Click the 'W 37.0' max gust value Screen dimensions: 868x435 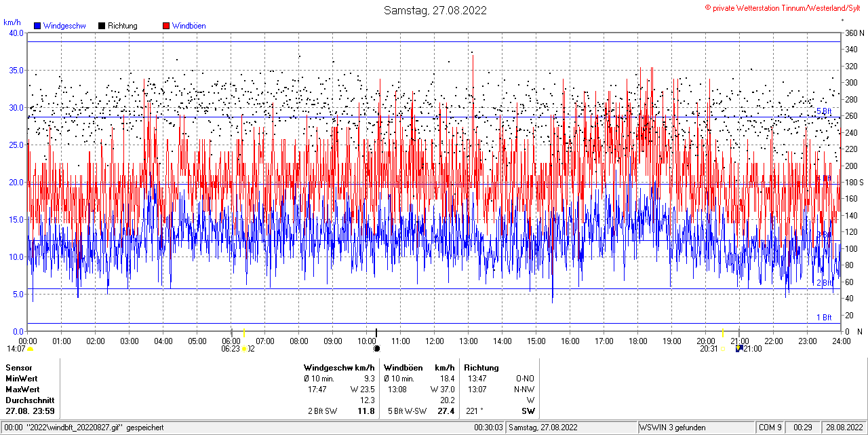click(442, 389)
